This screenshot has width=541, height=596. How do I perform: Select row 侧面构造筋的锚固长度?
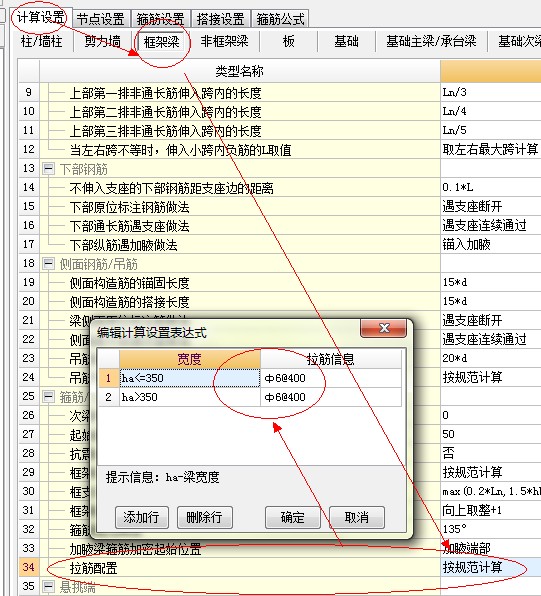(x=240, y=282)
